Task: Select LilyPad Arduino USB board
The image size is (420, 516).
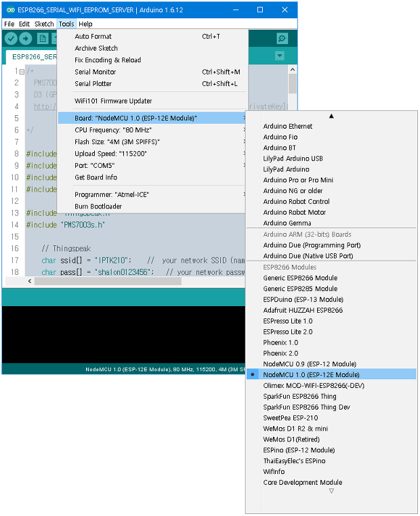Action: tap(331, 158)
